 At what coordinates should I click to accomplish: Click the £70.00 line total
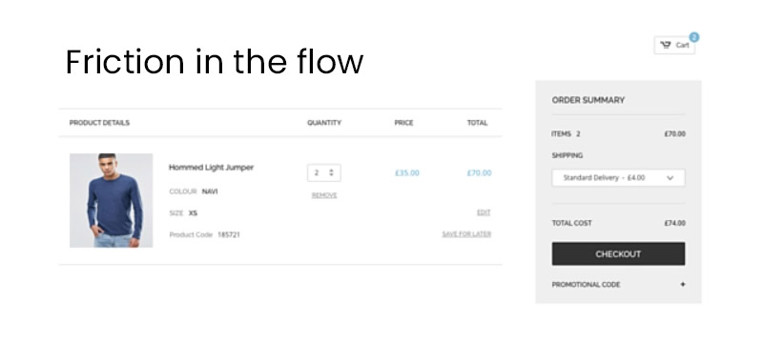point(479,173)
